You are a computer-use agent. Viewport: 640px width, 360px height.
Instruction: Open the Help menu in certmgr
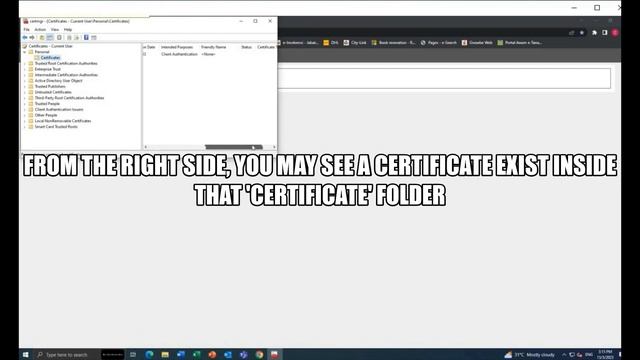(68, 30)
